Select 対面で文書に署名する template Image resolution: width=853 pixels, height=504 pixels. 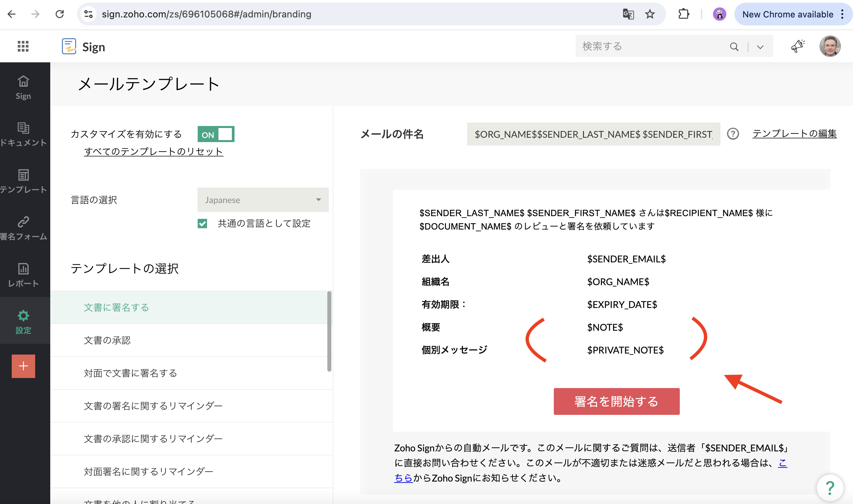130,373
